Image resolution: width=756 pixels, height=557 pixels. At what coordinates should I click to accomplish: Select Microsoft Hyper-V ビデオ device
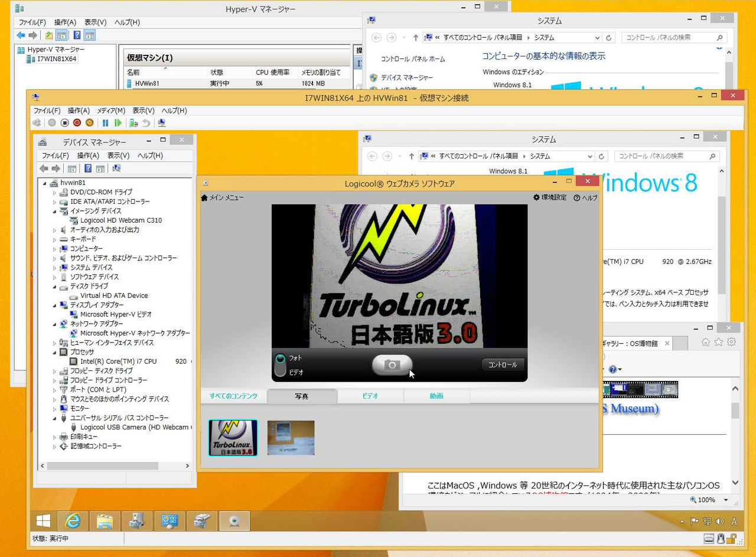point(116,315)
